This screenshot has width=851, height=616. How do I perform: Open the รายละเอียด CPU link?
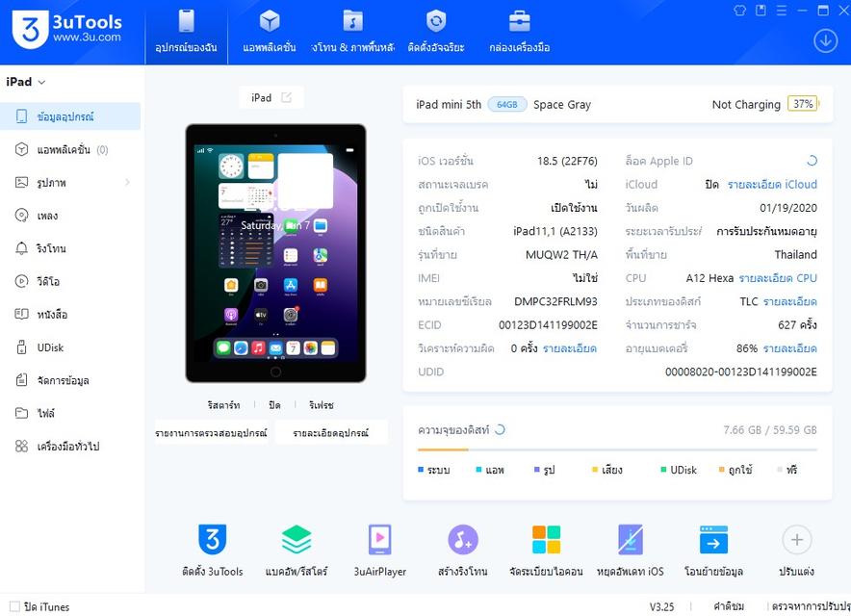click(778, 278)
